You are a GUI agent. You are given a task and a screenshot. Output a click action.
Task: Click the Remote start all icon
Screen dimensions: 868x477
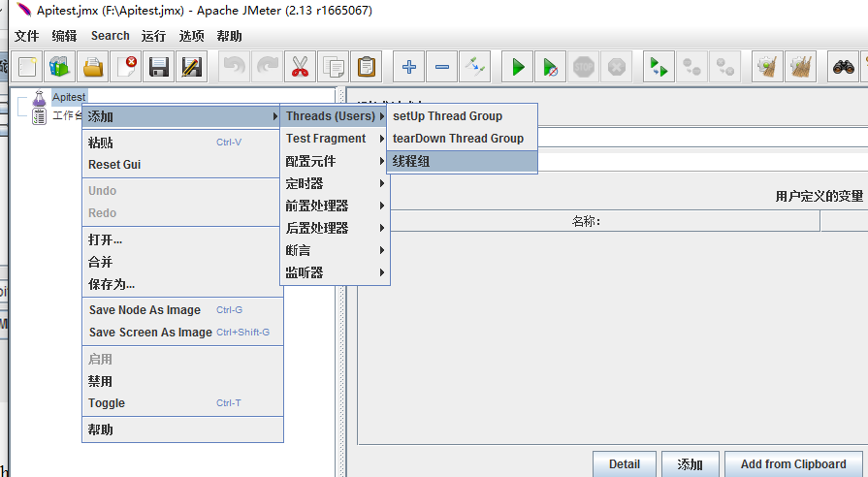point(659,67)
